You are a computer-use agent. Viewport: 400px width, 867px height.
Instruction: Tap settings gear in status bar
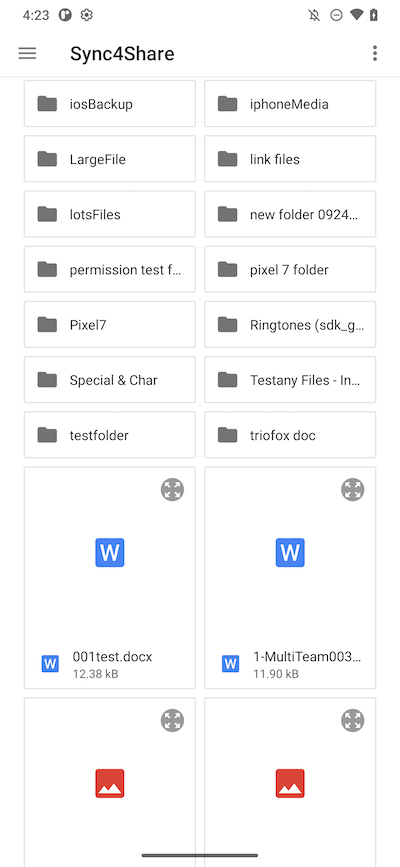[x=86, y=15]
